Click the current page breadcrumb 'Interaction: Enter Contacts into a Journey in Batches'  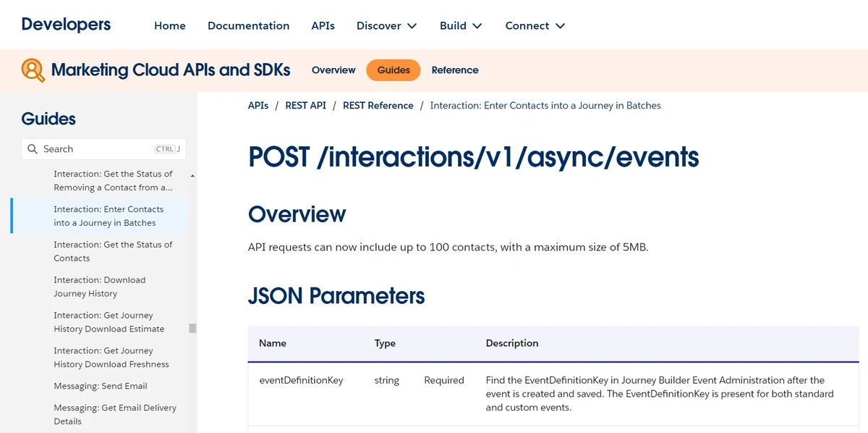[545, 106]
